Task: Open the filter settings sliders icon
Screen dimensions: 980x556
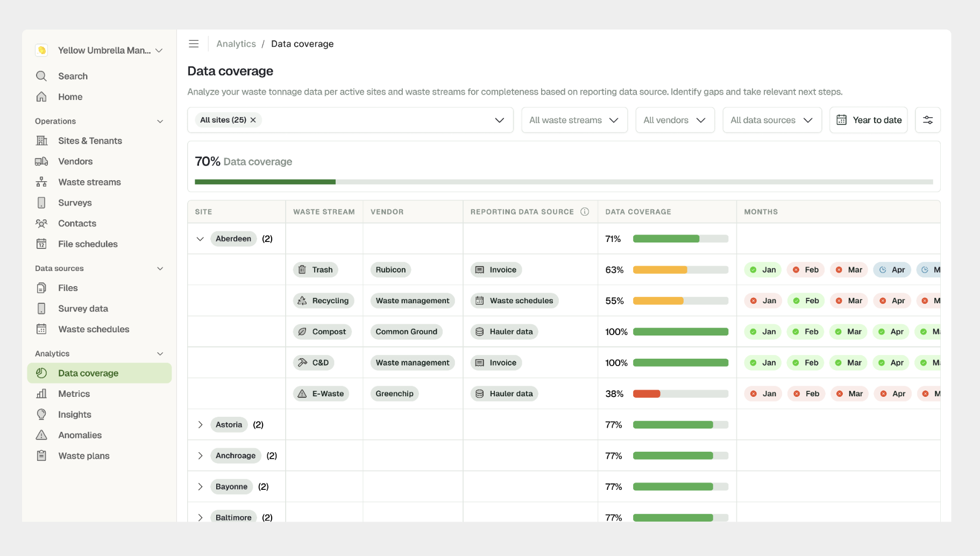Action: point(928,120)
